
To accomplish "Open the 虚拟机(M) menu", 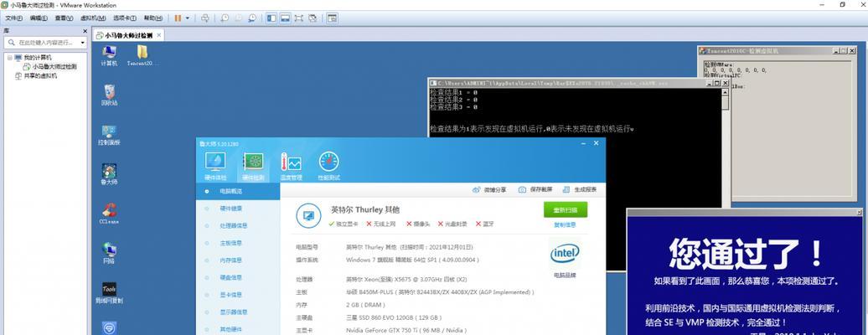I will point(93,18).
